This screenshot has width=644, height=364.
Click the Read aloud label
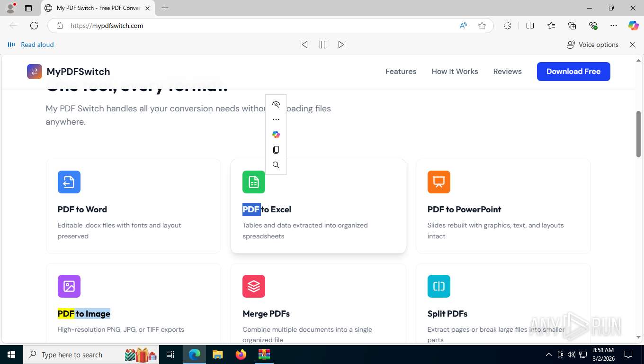[x=37, y=45]
